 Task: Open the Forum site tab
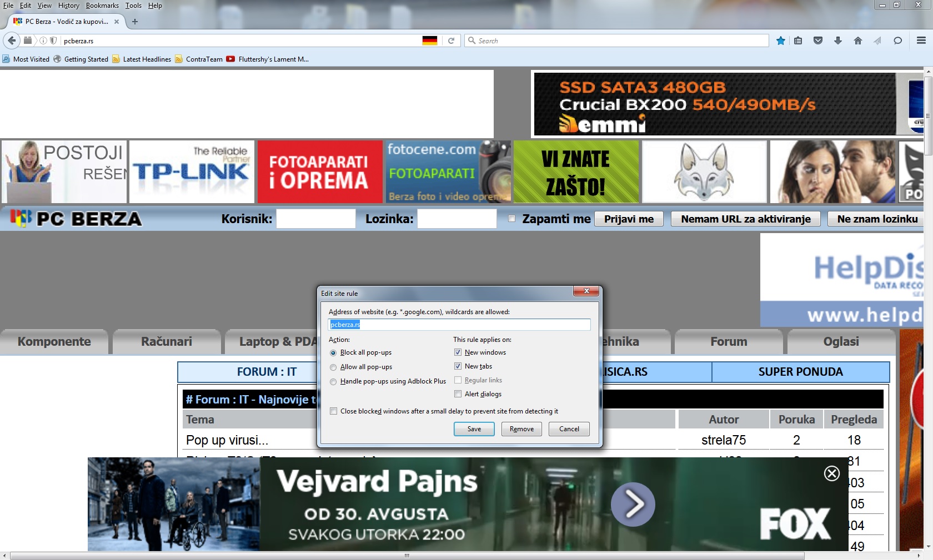(729, 341)
